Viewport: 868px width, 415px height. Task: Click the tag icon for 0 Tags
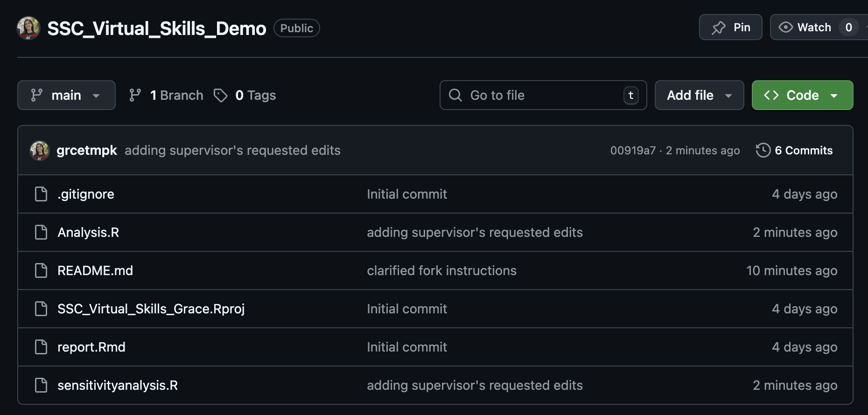220,95
